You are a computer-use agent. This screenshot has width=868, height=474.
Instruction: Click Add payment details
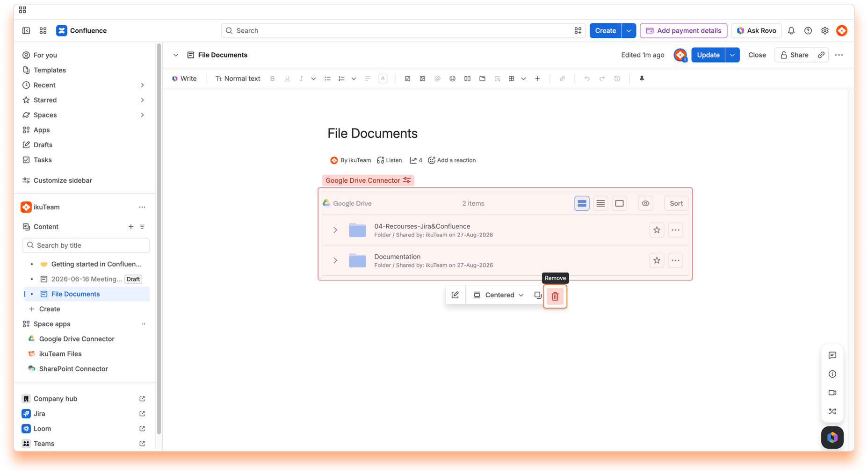click(683, 31)
